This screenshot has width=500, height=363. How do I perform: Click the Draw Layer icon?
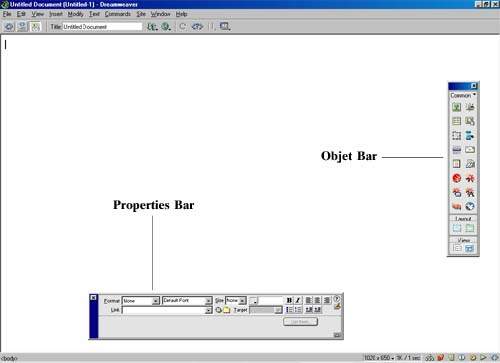457,136
